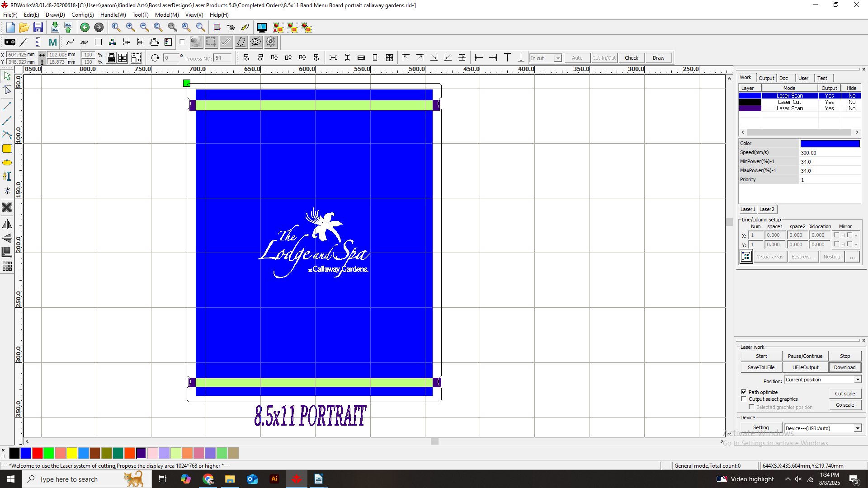Screen dimensions: 868x488
Task: Click the Process NO input field
Action: 223,58
